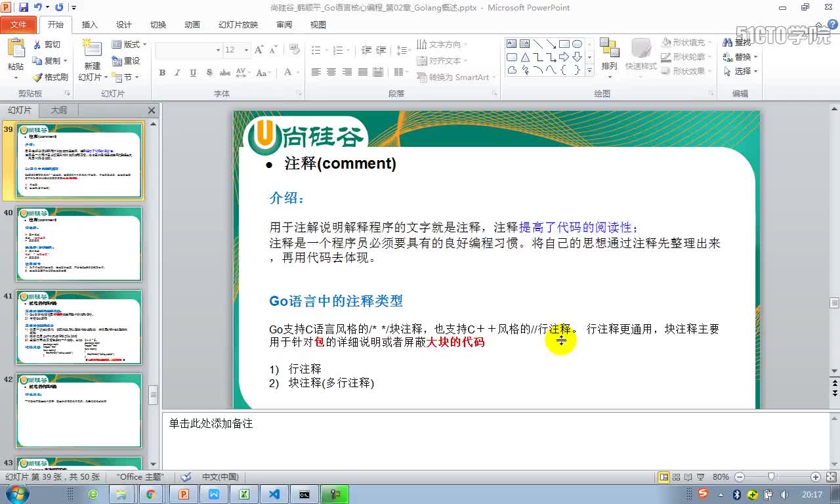
Task: Toggle Strikethrough (abc) formatting
Action: click(x=225, y=72)
